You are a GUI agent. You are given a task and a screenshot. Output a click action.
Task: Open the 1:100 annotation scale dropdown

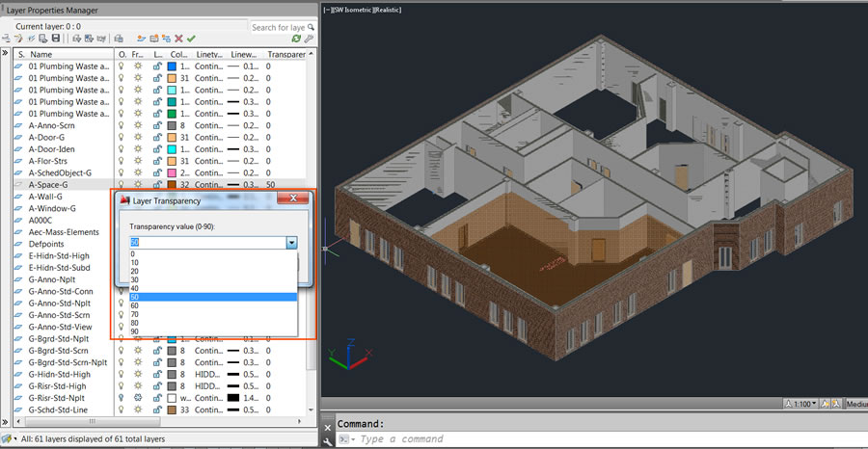click(800, 405)
